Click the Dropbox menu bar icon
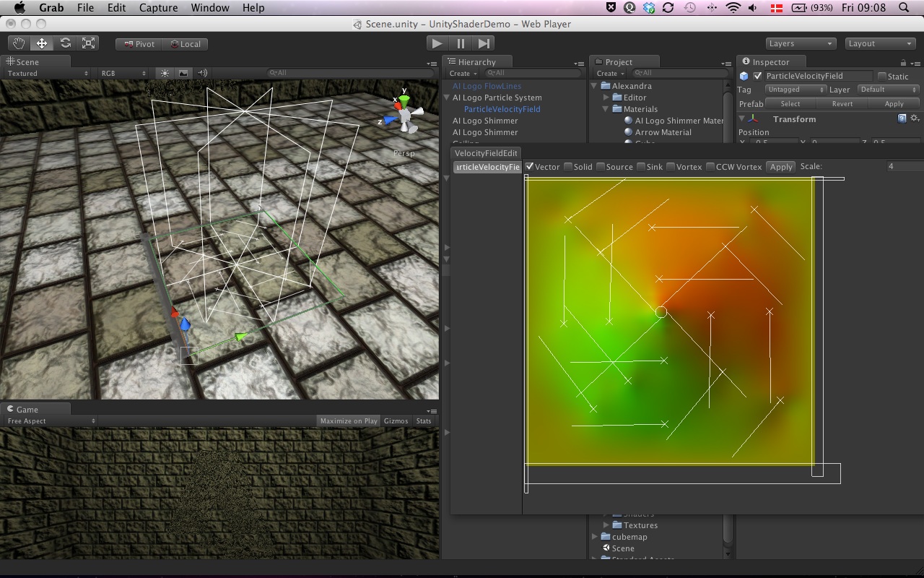The image size is (924, 578). (x=649, y=7)
